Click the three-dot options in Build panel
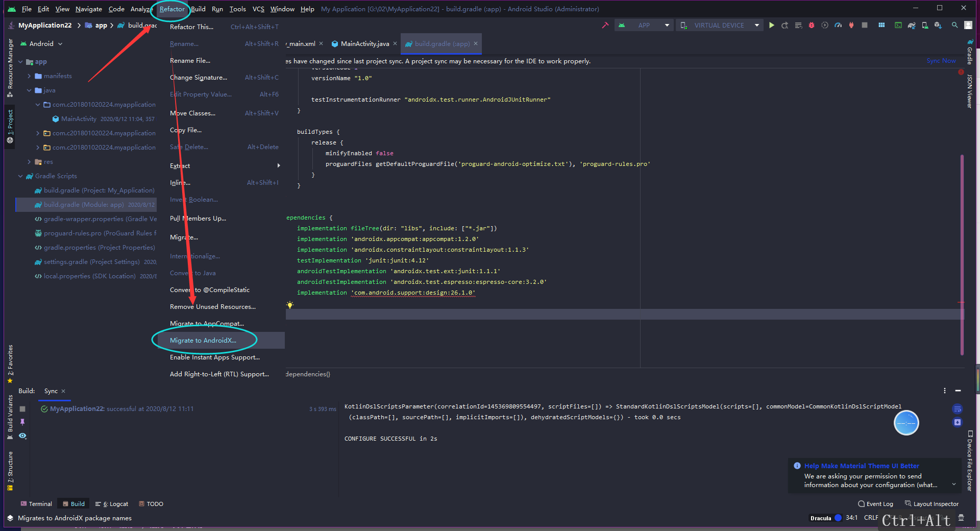Screen dimensions: 980x531 [x=945, y=391]
